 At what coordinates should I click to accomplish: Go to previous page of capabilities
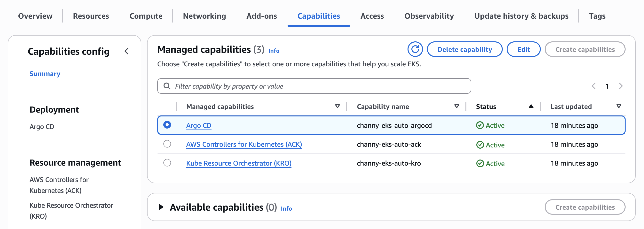tap(594, 86)
